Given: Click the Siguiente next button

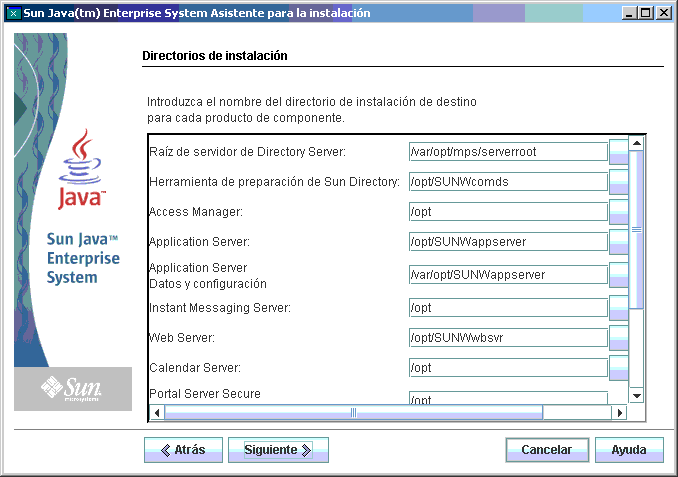Looking at the screenshot, I should pyautogui.click(x=278, y=450).
